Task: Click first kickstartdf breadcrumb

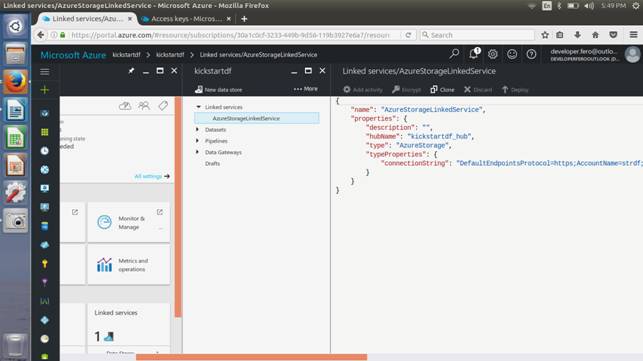Action: 126,55
